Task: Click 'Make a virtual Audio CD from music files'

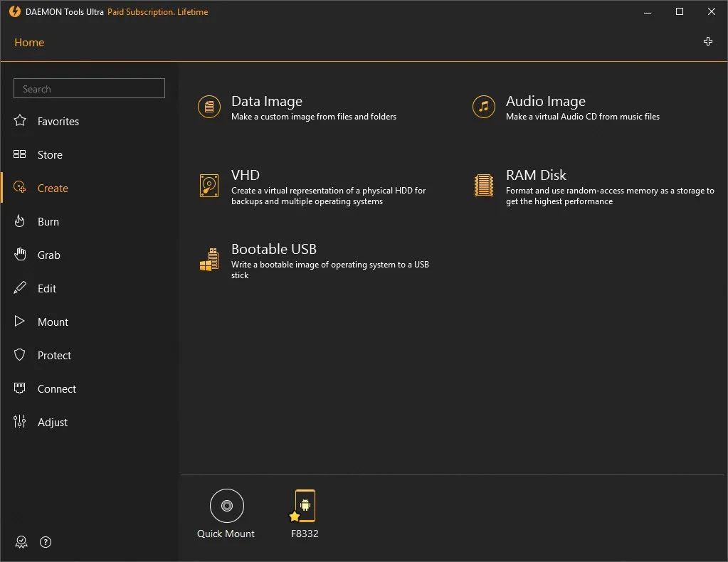Action: [x=583, y=117]
